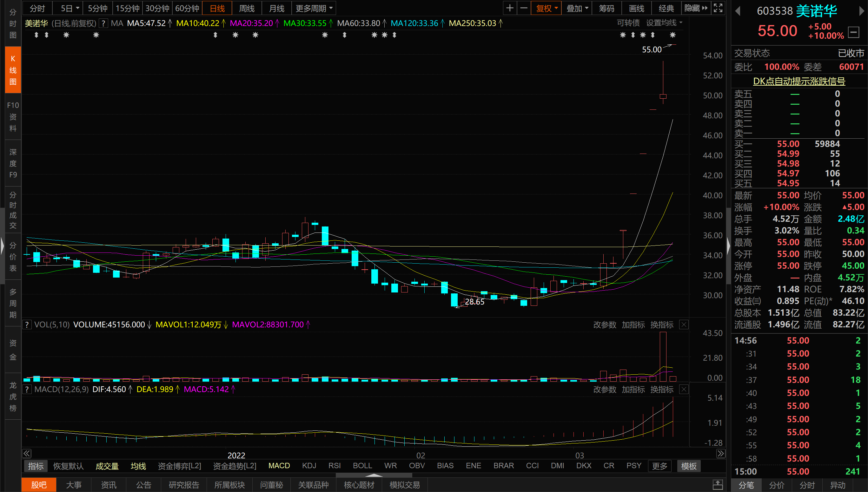
Task: Toggle the 隐藏 side panel button
Action: click(695, 8)
